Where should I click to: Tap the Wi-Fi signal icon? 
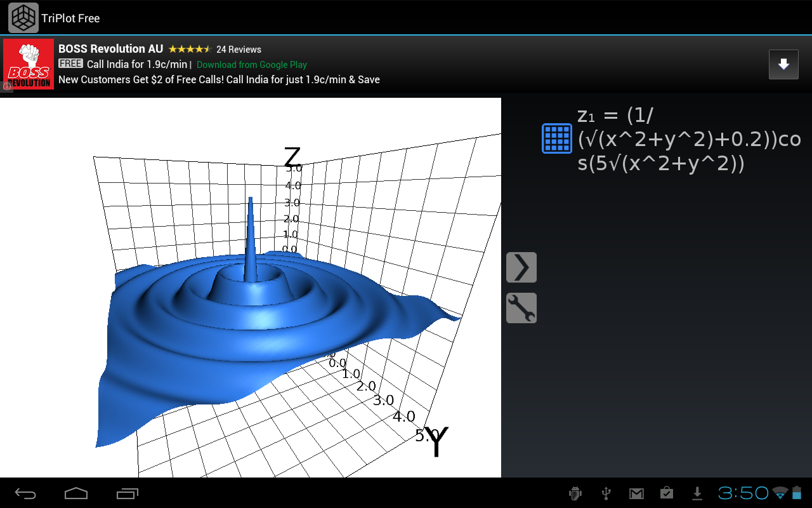(x=779, y=493)
